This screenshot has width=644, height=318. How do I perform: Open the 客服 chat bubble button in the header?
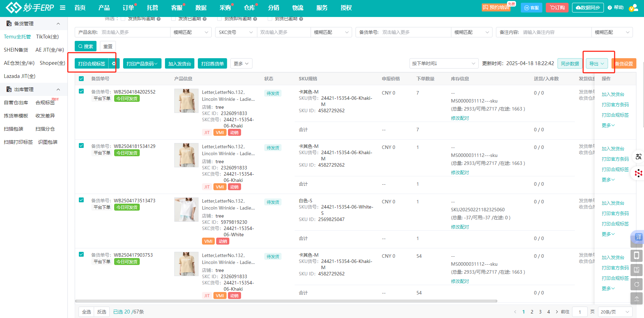pyautogui.click(x=532, y=8)
